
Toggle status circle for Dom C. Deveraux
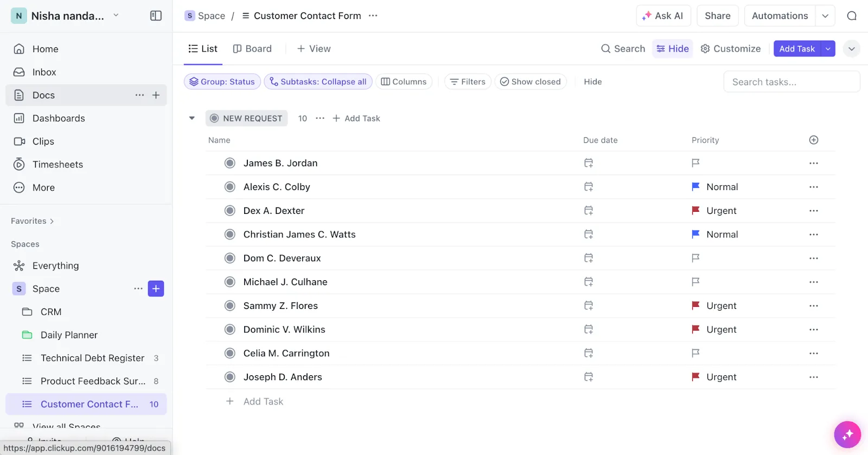(x=230, y=258)
